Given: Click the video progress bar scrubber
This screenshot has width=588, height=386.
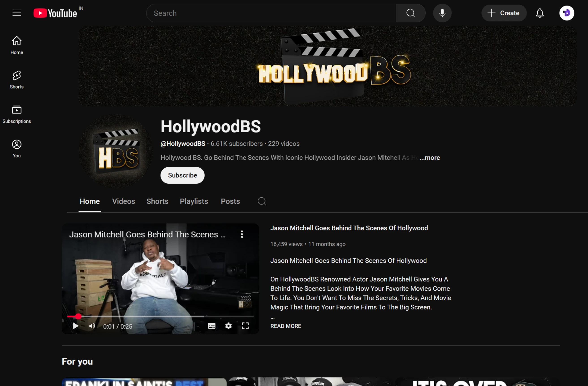Looking at the screenshot, I should point(78,316).
